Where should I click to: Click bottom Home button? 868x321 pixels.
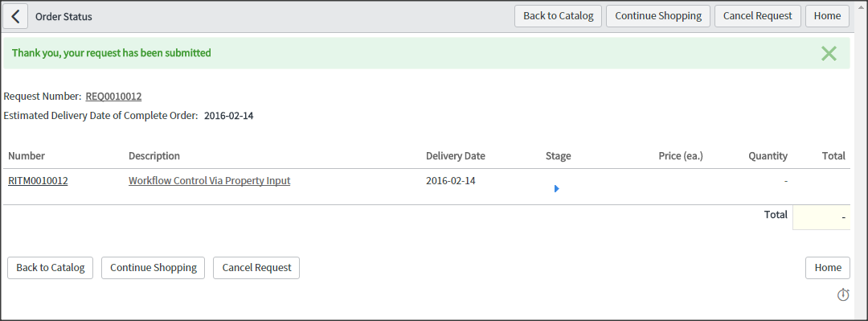pyautogui.click(x=828, y=268)
